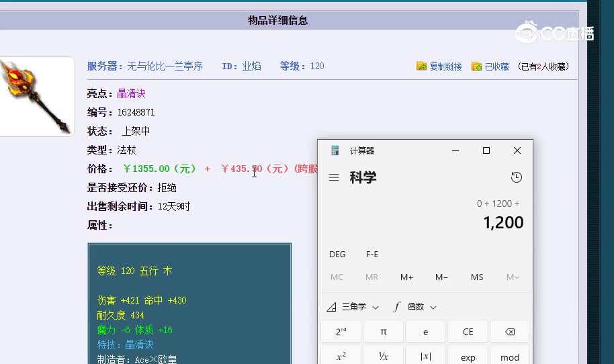Click the 伤害 +421 命中 +430 line

[x=142, y=300]
